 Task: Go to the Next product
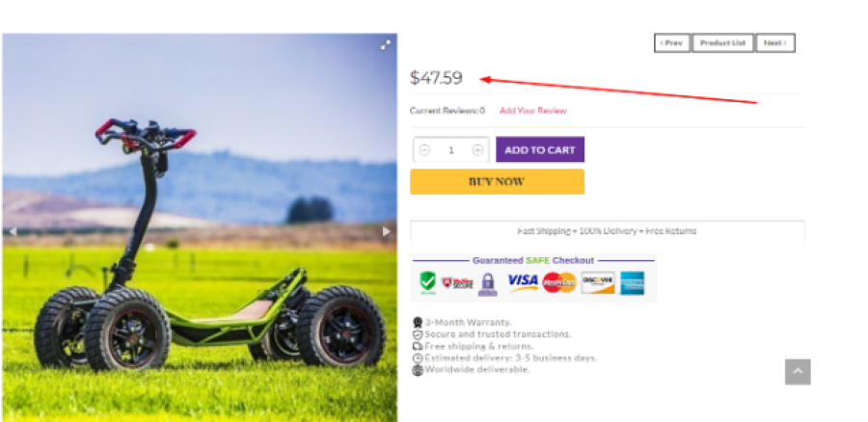tap(774, 43)
